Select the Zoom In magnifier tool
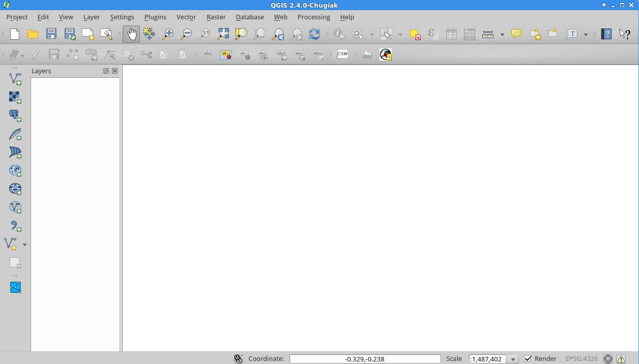 point(167,34)
